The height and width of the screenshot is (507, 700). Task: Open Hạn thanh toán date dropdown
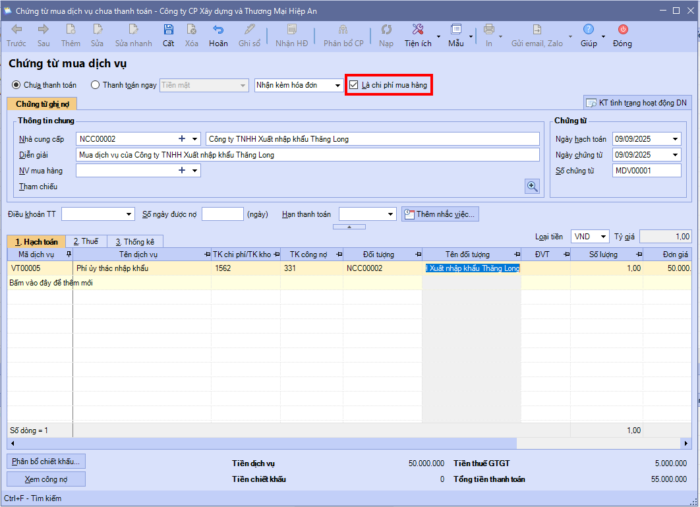(x=391, y=214)
